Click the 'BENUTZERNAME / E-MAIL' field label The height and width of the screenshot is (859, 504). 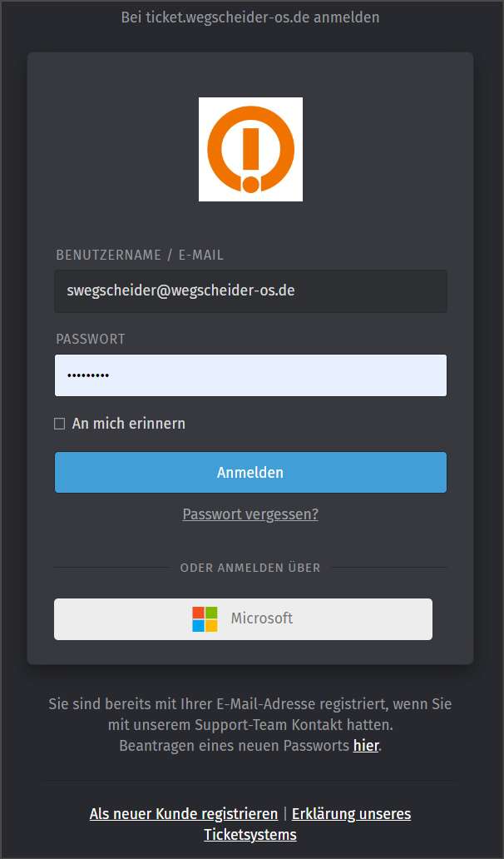pyautogui.click(x=140, y=255)
